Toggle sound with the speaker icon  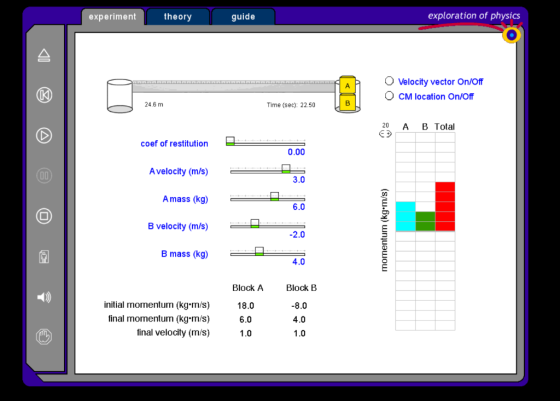pos(44,297)
